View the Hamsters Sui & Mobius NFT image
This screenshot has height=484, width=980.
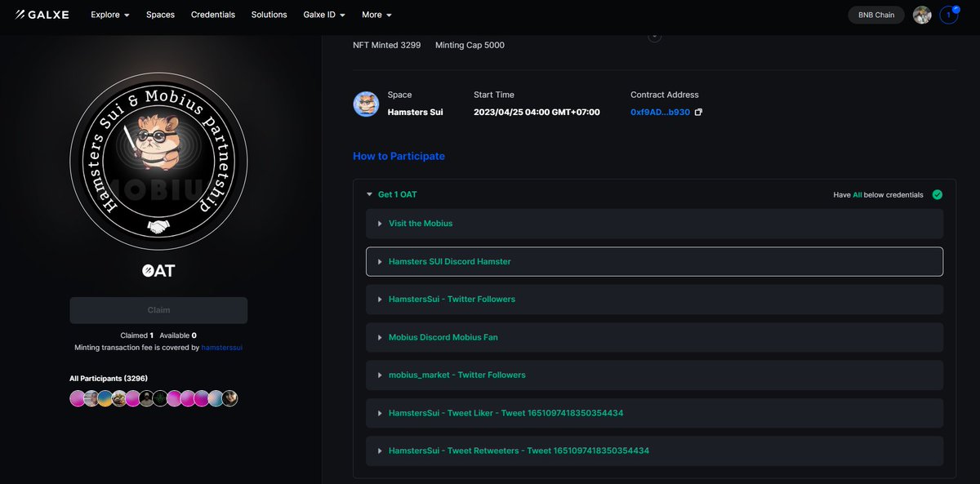click(x=158, y=162)
